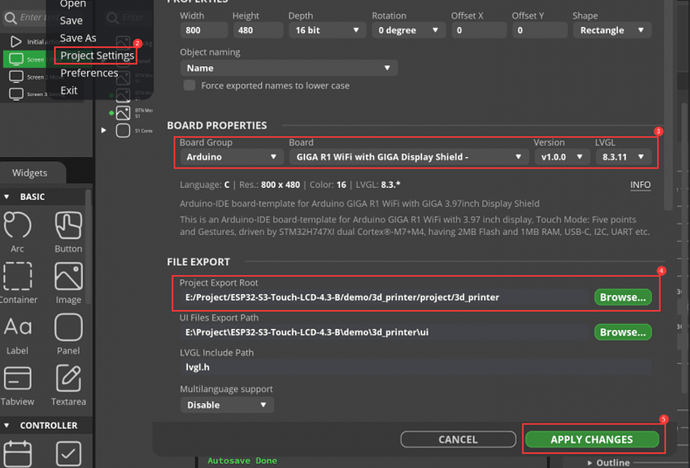This screenshot has height=468, width=690.
Task: Click the Offset X input field
Action: tap(479, 30)
